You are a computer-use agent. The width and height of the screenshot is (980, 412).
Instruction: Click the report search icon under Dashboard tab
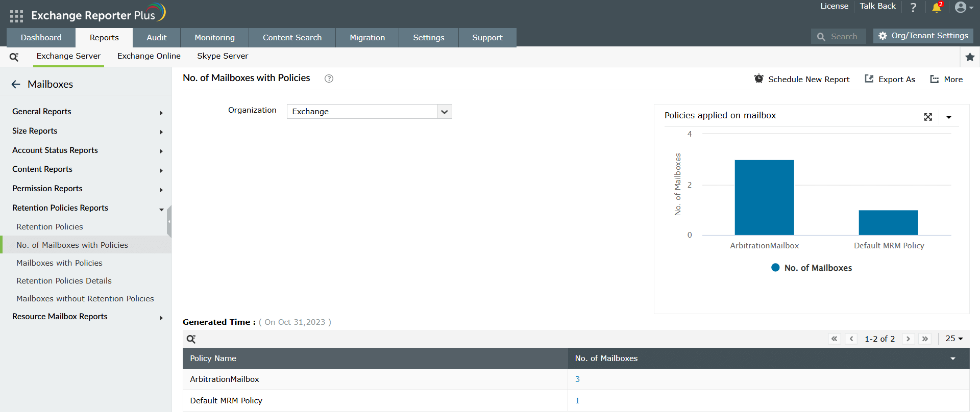14,57
